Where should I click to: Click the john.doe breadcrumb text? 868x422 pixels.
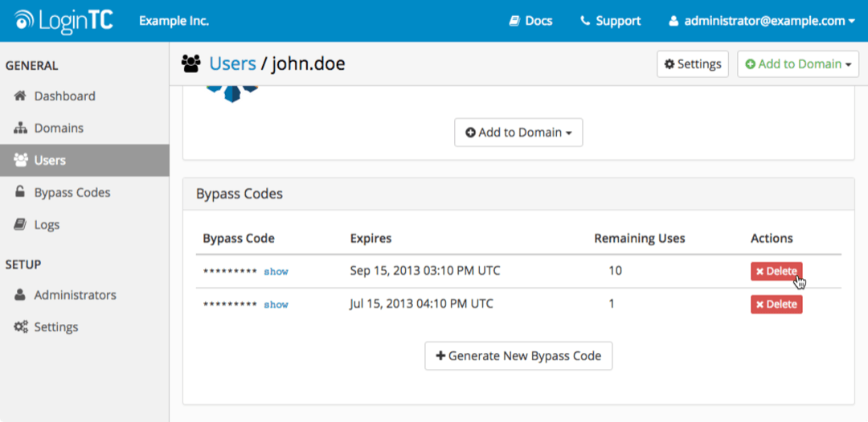309,64
